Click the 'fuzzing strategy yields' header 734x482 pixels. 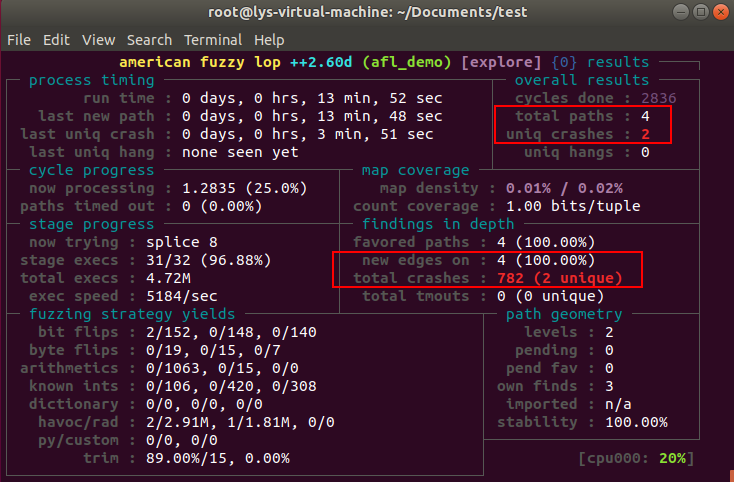click(x=132, y=314)
